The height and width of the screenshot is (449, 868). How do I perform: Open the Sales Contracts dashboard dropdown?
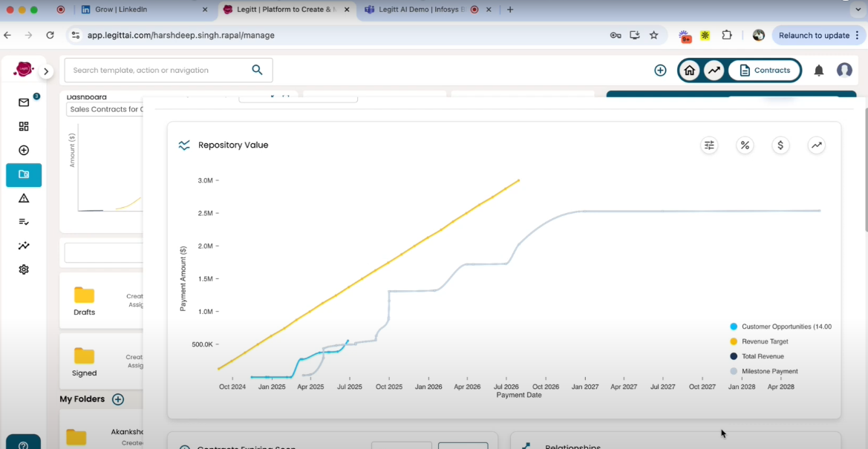(105, 109)
